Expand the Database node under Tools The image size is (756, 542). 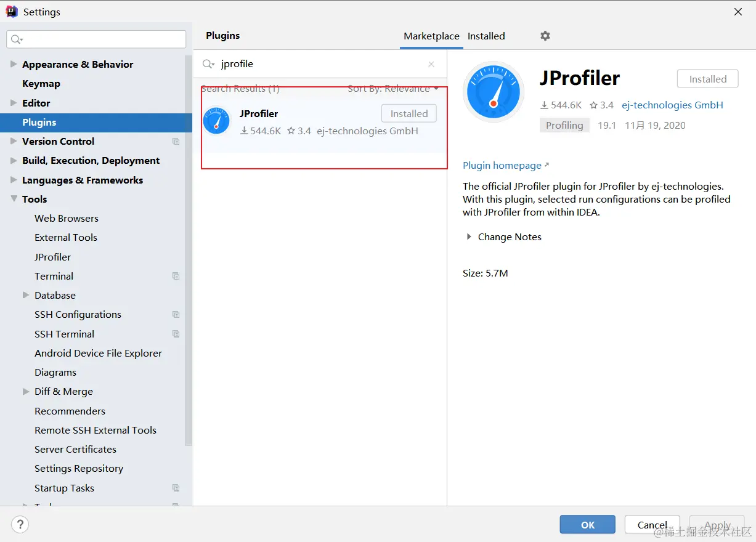point(26,295)
